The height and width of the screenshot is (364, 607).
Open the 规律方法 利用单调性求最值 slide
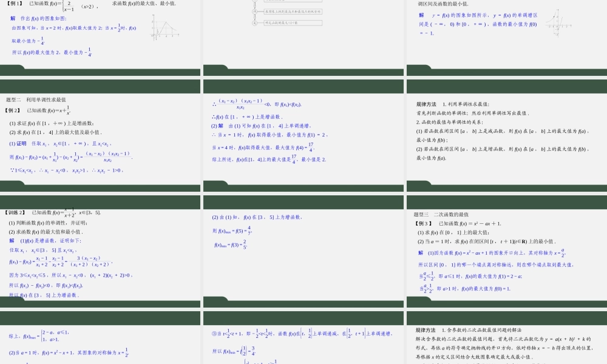coord(506,140)
